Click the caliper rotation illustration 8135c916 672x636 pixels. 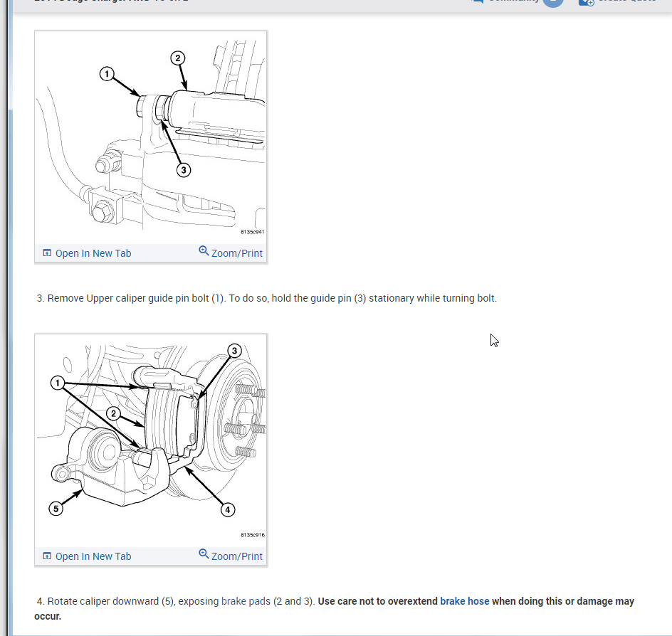click(x=151, y=440)
